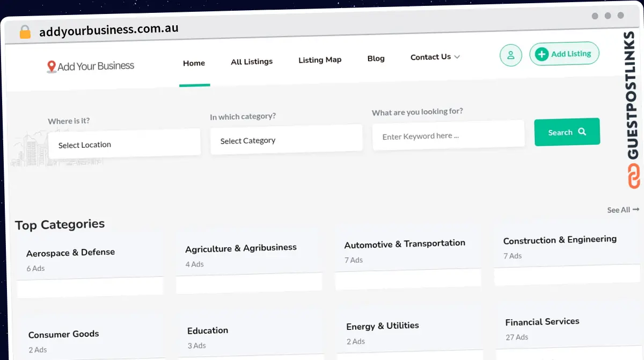This screenshot has width=644, height=360.
Task: Click the user account profile icon
Action: point(510,55)
